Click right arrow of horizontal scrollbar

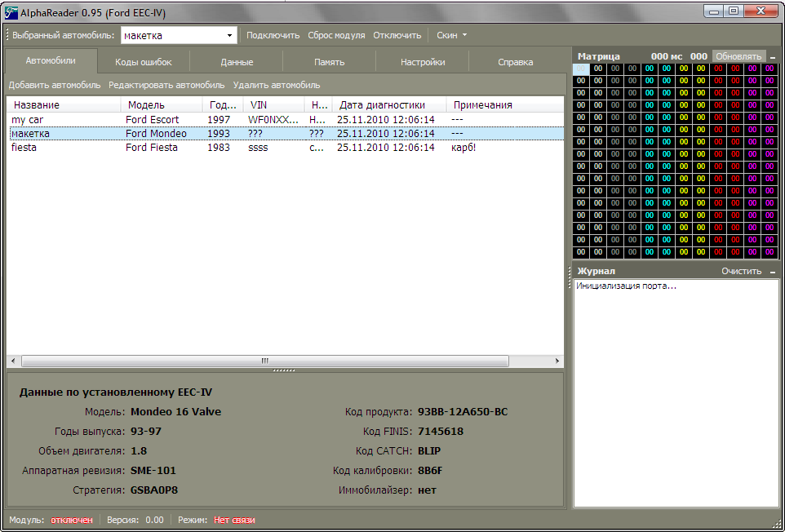click(x=557, y=361)
